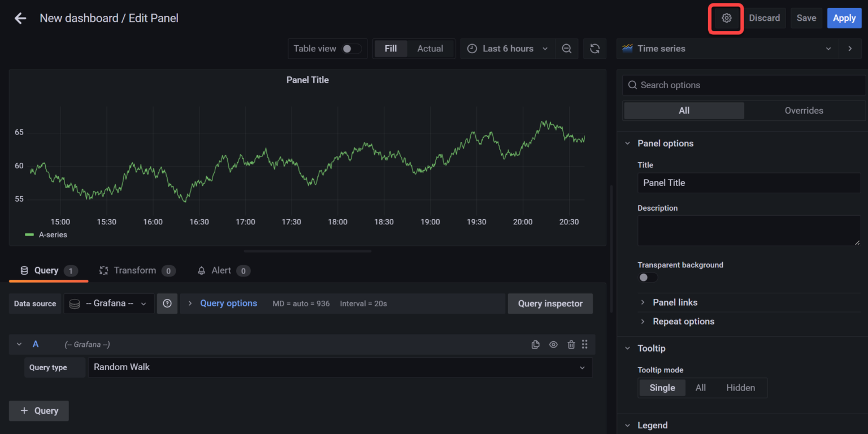Open data source help via question mark icon
The width and height of the screenshot is (868, 434).
pyautogui.click(x=167, y=303)
